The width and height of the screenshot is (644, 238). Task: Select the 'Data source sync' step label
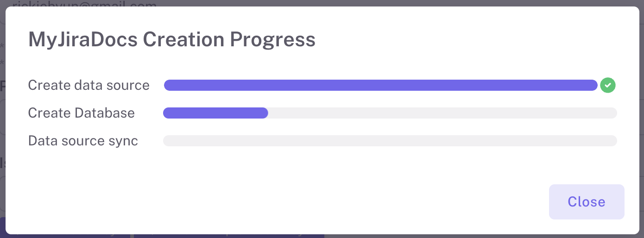point(83,141)
